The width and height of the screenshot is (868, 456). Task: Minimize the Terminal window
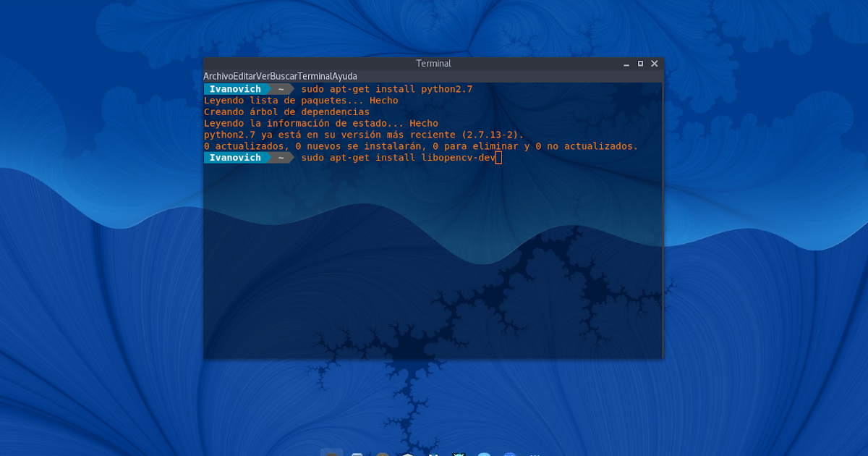[625, 63]
